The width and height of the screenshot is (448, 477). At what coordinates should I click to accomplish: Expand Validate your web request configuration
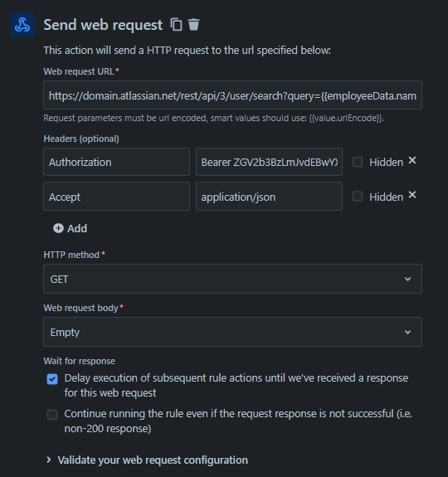(153, 460)
